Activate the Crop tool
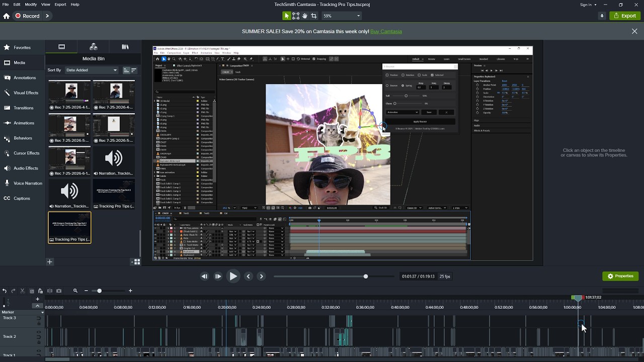 (314, 16)
